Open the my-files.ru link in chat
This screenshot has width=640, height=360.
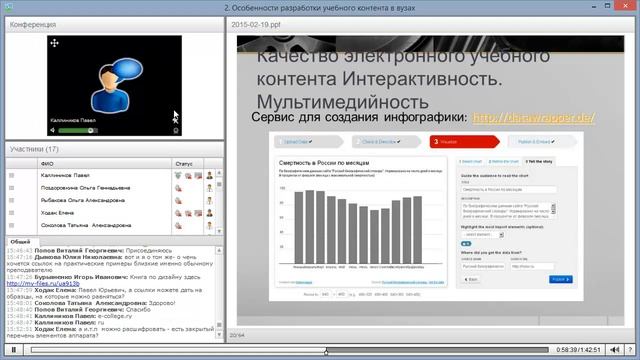[x=43, y=283]
